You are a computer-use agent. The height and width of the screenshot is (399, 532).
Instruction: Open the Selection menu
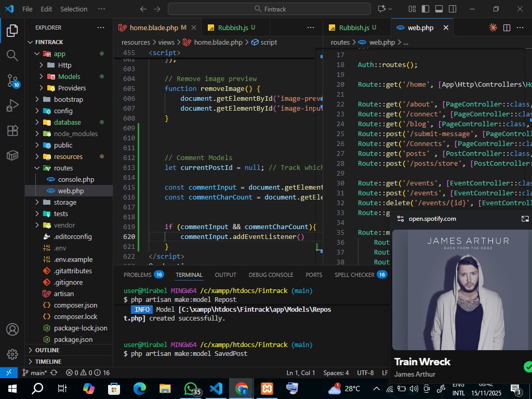(74, 9)
